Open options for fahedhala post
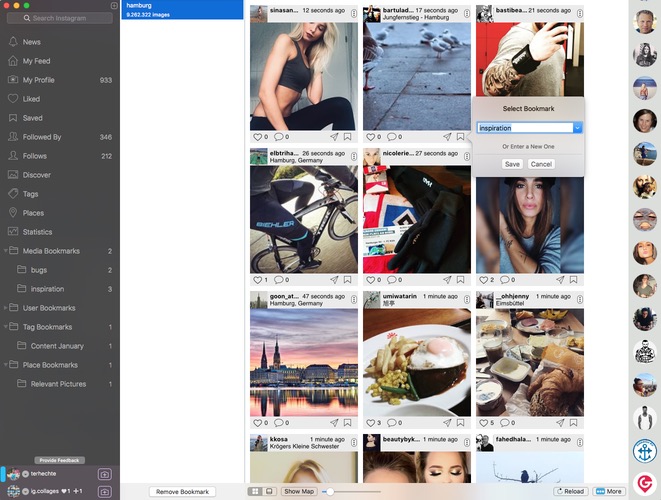 580,443
